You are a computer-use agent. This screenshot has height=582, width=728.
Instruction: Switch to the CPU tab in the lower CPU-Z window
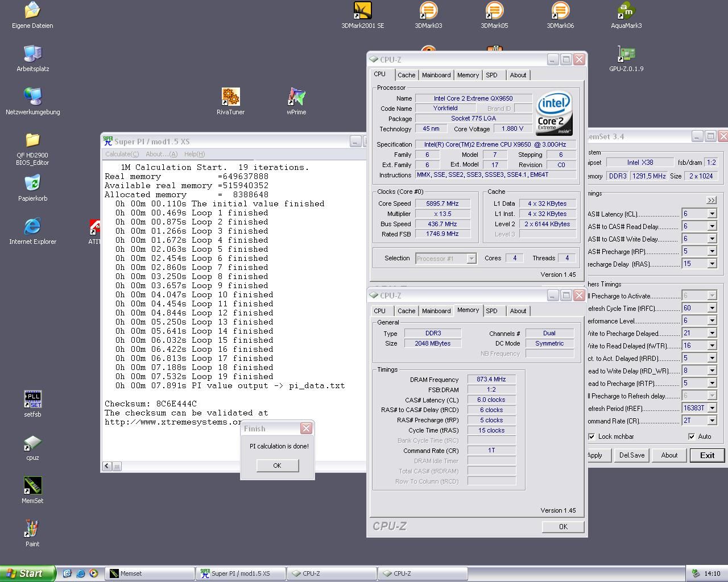tap(379, 311)
